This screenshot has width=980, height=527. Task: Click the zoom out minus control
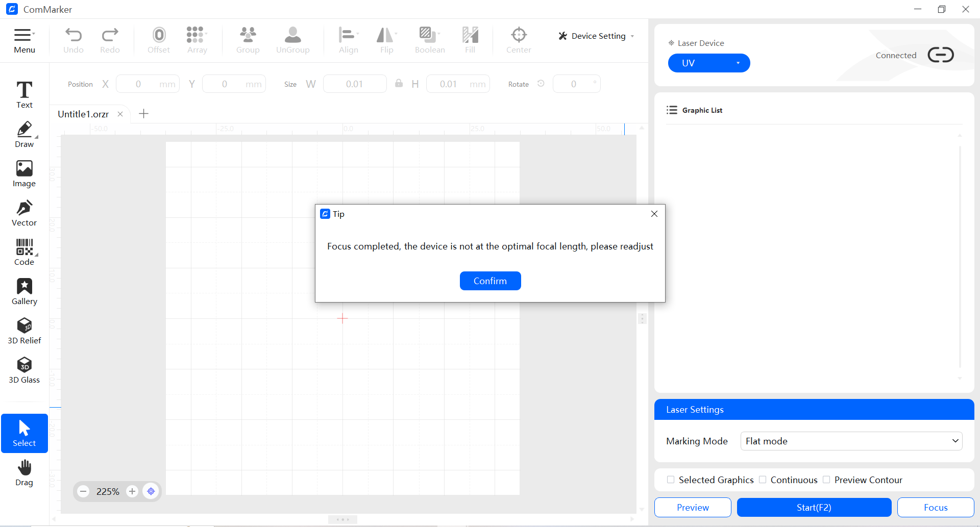83,491
